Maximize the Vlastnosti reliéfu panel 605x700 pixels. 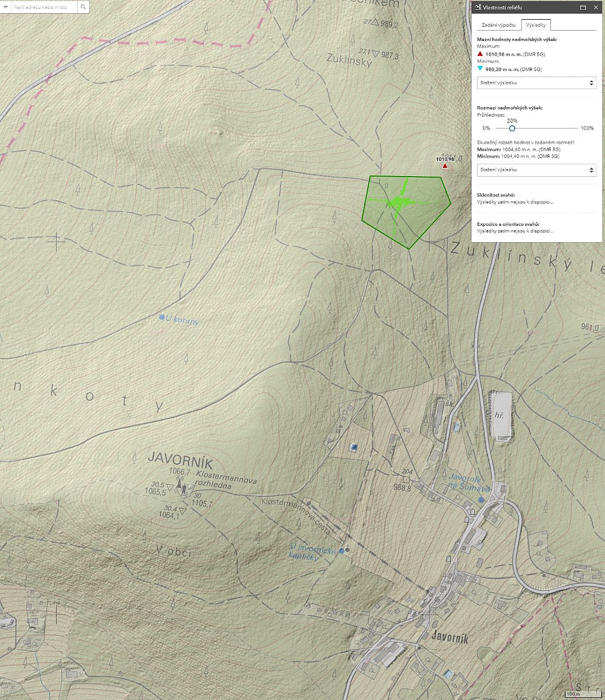583,8
